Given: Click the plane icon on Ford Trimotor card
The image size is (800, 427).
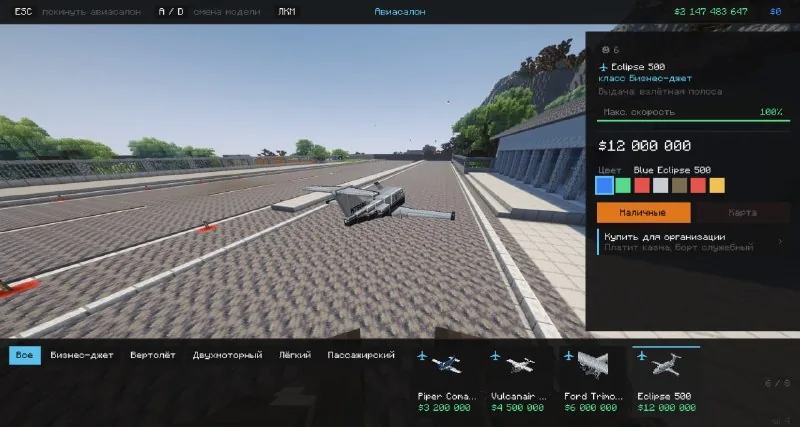Looking at the screenshot, I should point(568,356).
